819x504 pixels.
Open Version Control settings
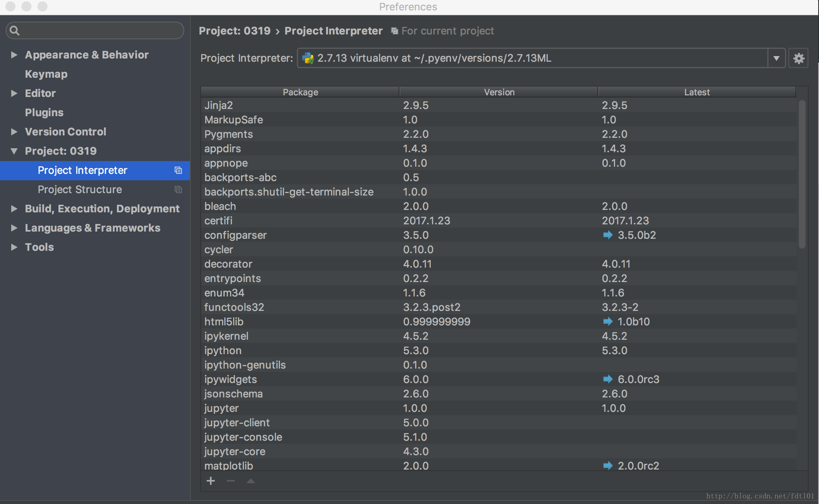pos(65,132)
